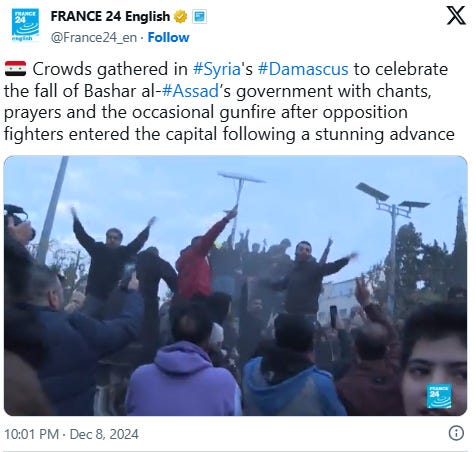
Task: Play the Damascus celebration video
Action: coord(236,286)
